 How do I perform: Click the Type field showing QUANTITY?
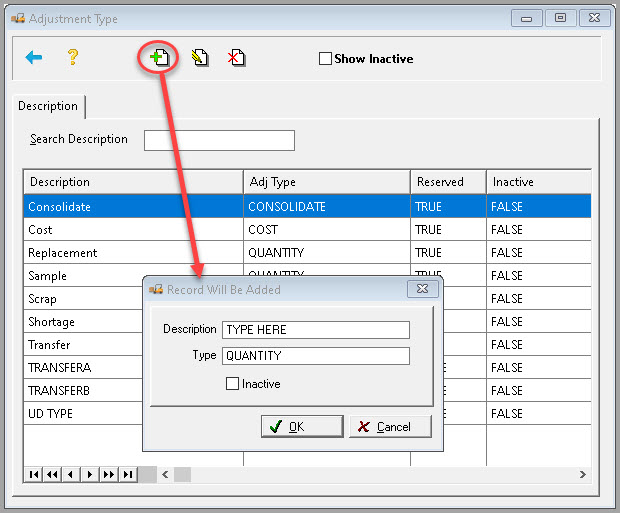[x=316, y=356]
